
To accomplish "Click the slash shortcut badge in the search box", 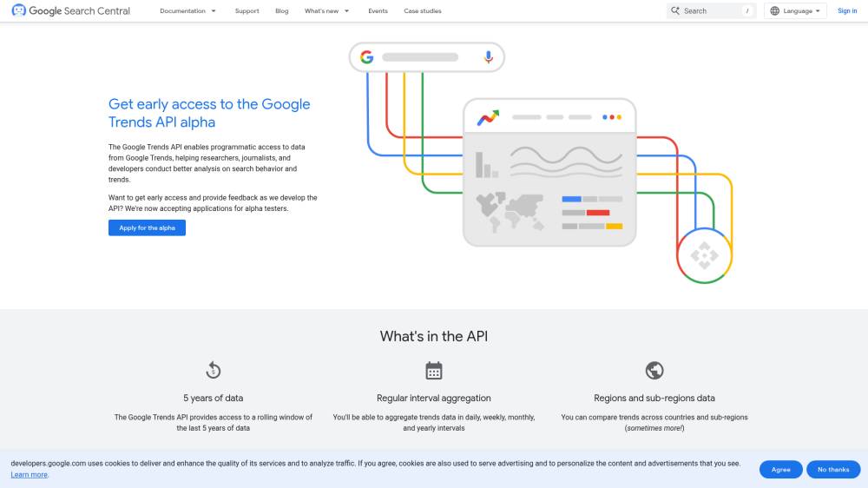I will tap(746, 10).
